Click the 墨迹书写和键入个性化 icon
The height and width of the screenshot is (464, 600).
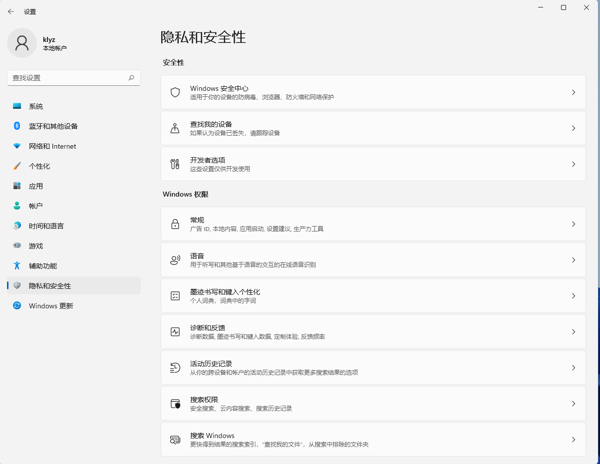(175, 296)
